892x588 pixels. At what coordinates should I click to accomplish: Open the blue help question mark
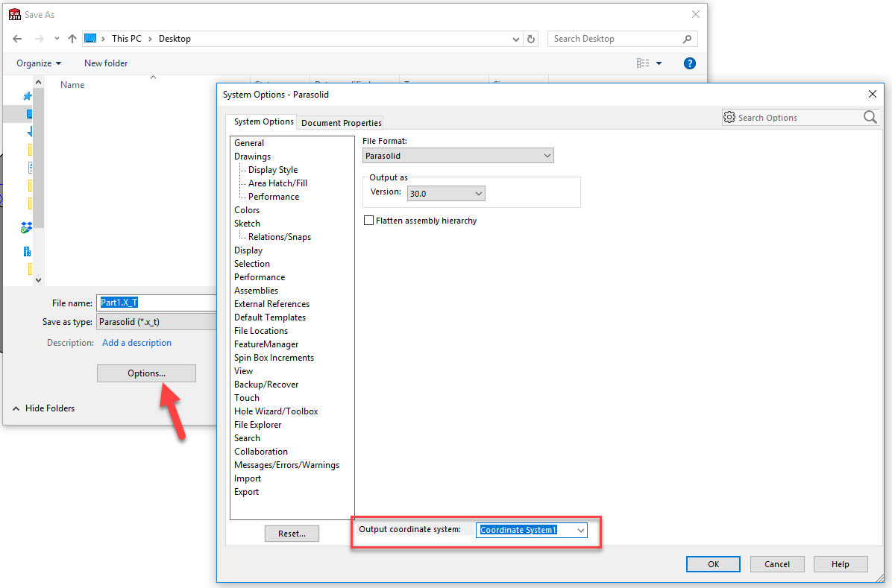pyautogui.click(x=690, y=63)
